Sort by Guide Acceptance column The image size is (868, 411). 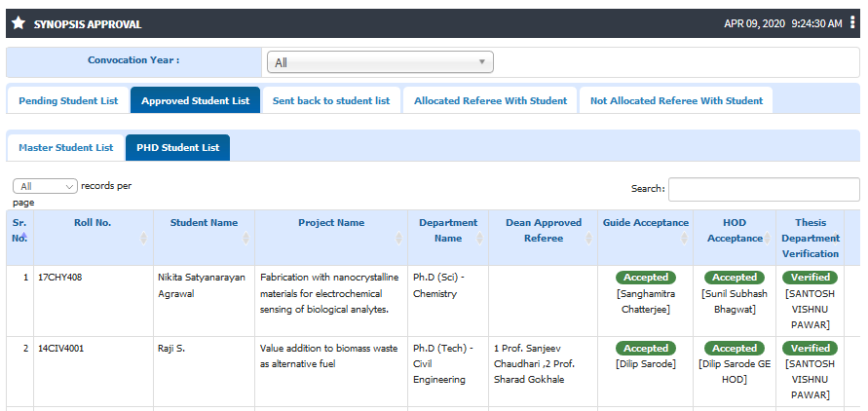pos(684,239)
